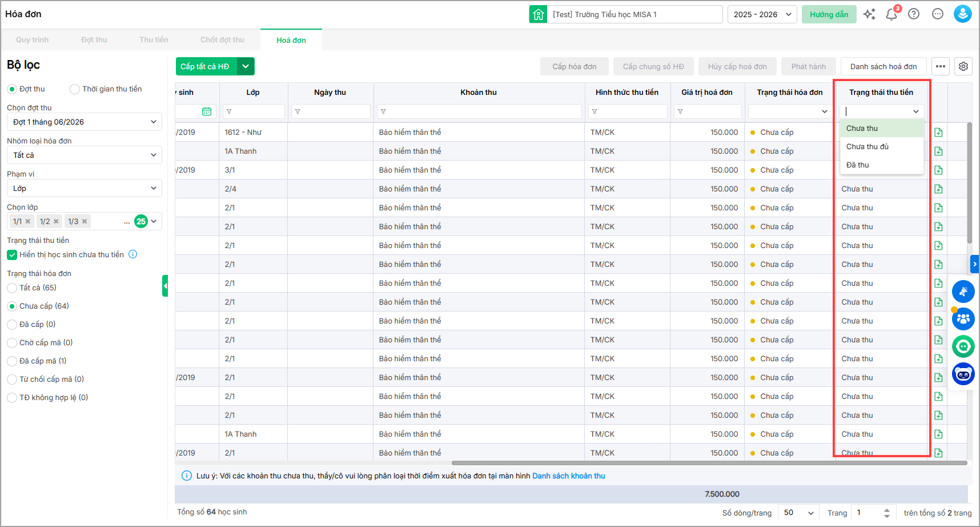Open the 'Danh sách khoản thu' link

point(568,476)
